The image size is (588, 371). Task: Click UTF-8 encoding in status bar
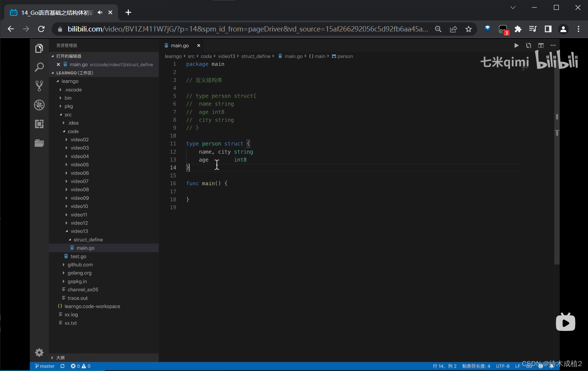point(503,366)
